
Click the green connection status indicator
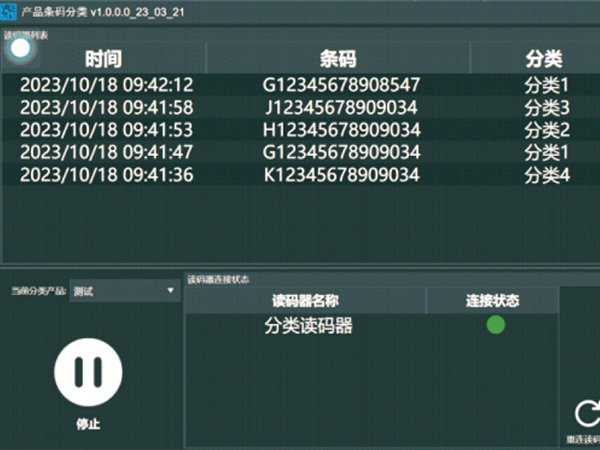495,325
